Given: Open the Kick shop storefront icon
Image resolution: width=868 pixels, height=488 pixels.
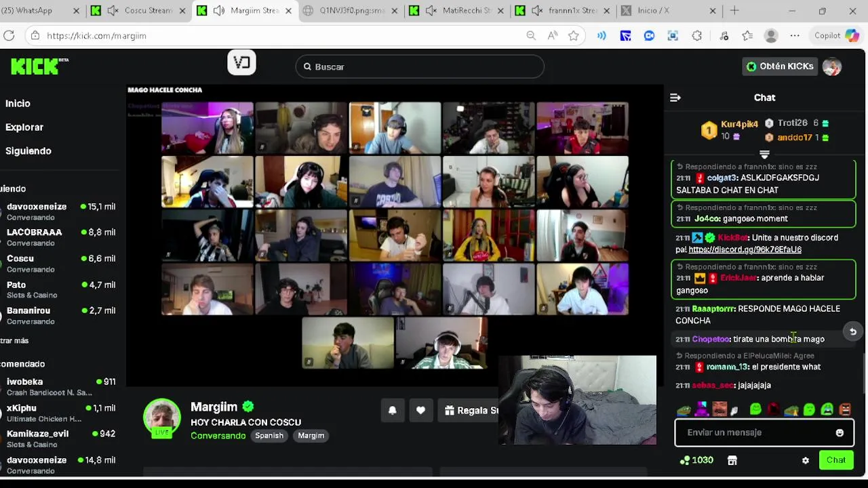Looking at the screenshot, I should coord(732,460).
